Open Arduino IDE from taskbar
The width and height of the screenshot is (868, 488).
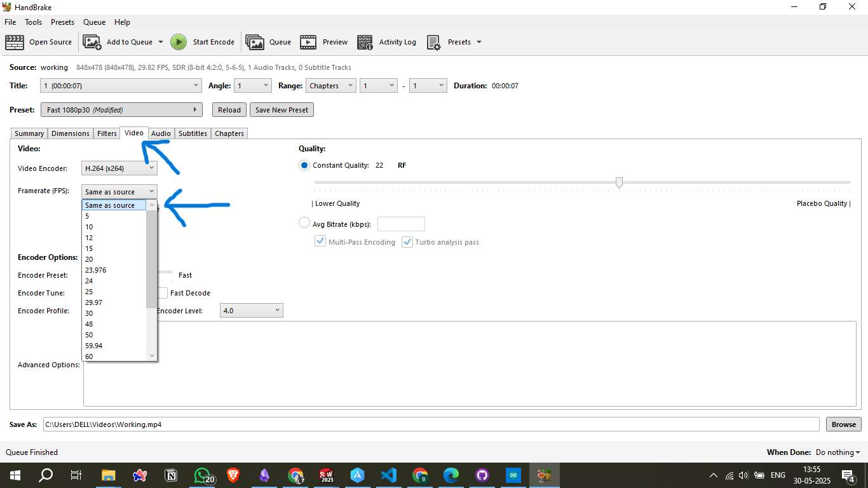pos(513,475)
